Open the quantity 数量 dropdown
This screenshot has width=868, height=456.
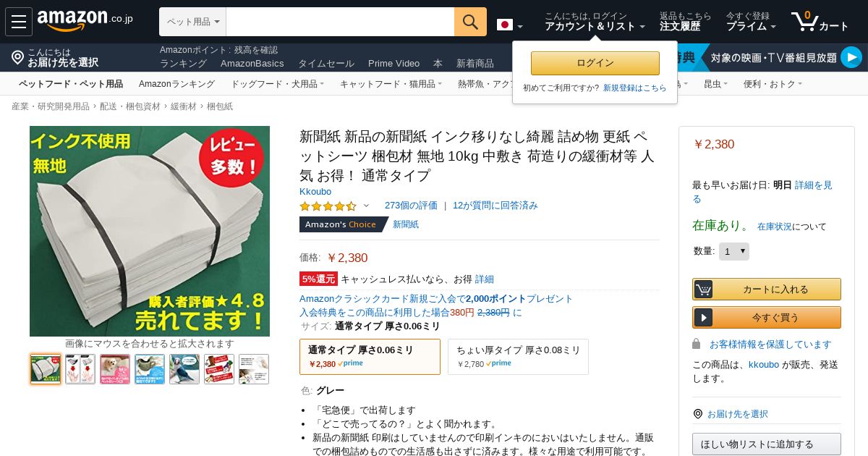coord(734,251)
